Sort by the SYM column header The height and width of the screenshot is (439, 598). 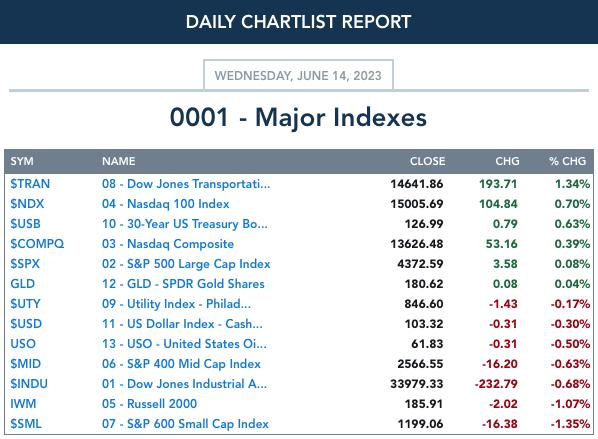tap(22, 161)
